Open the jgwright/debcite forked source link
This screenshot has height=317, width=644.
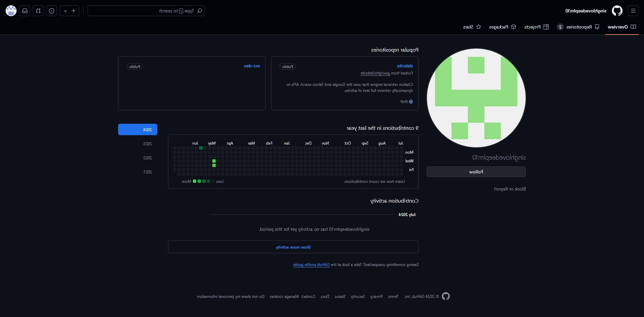[x=375, y=73]
